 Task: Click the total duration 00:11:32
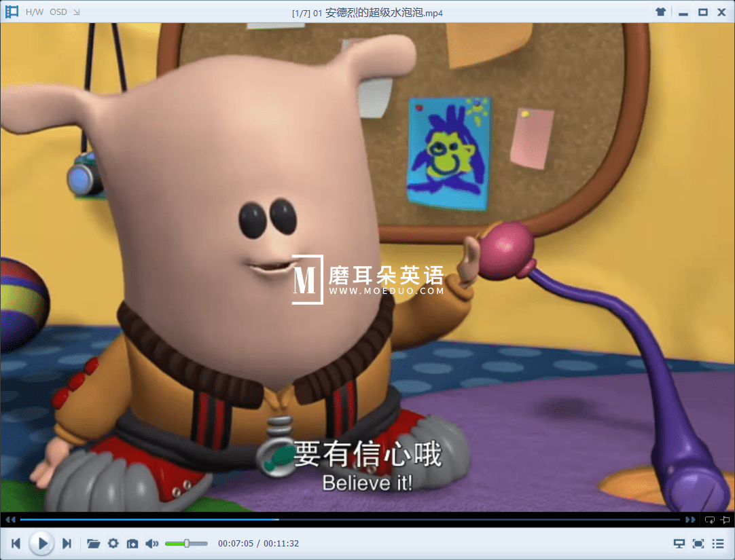281,544
